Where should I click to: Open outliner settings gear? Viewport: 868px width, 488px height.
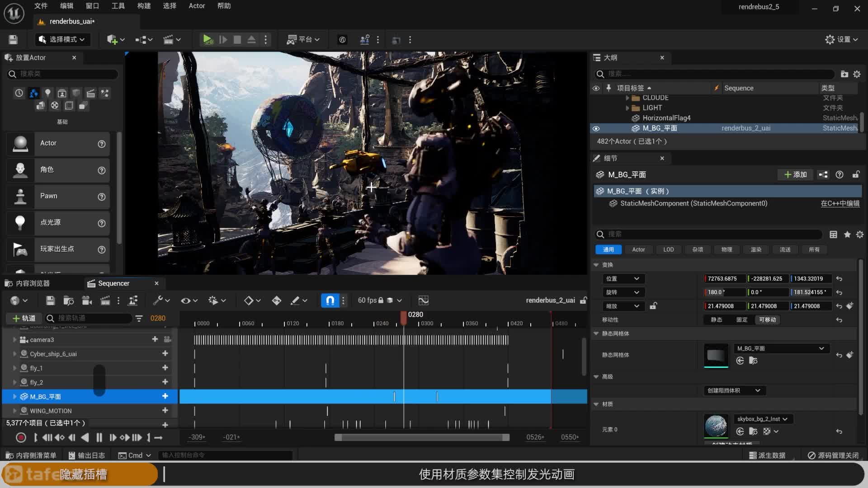coord(857,74)
